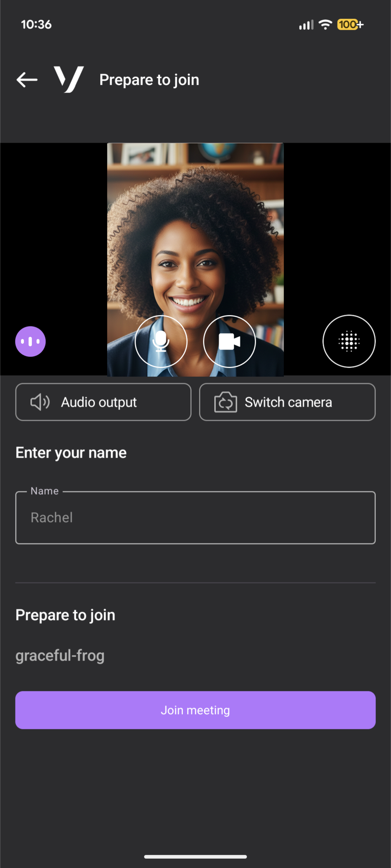Tap the speaker icon in Audio output
Image resolution: width=391 pixels, height=868 pixels.
pos(40,402)
